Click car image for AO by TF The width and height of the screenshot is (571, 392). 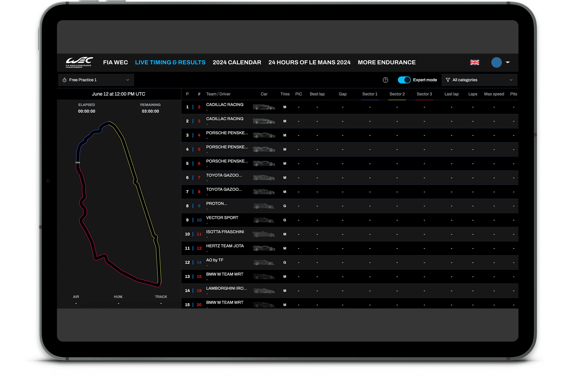pos(264,262)
